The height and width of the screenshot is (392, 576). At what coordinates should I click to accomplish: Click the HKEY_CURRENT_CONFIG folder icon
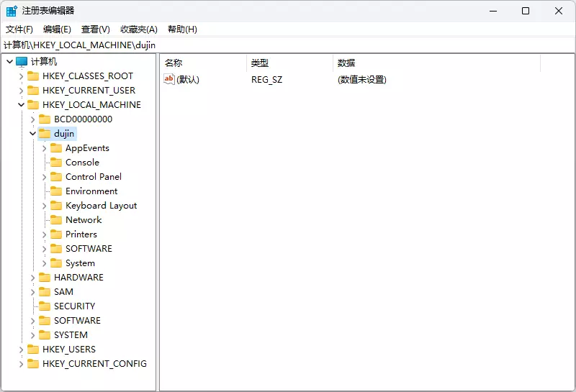pyautogui.click(x=33, y=364)
